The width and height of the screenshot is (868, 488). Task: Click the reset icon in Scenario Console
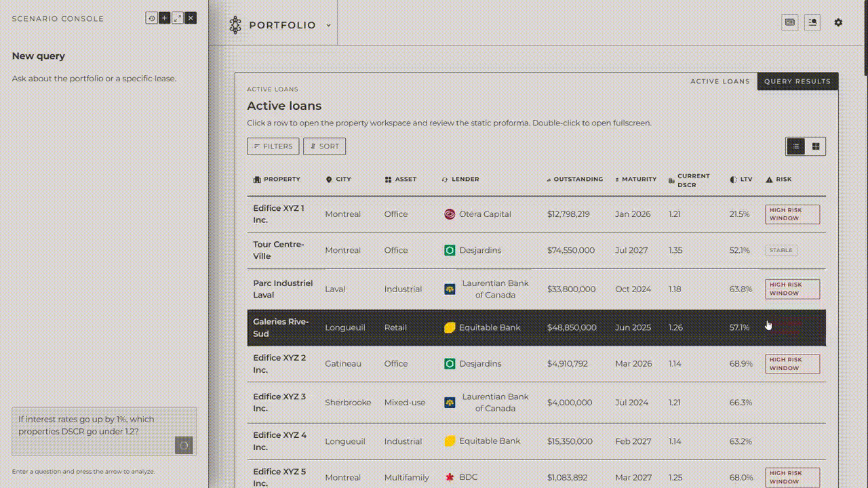[x=151, y=18]
